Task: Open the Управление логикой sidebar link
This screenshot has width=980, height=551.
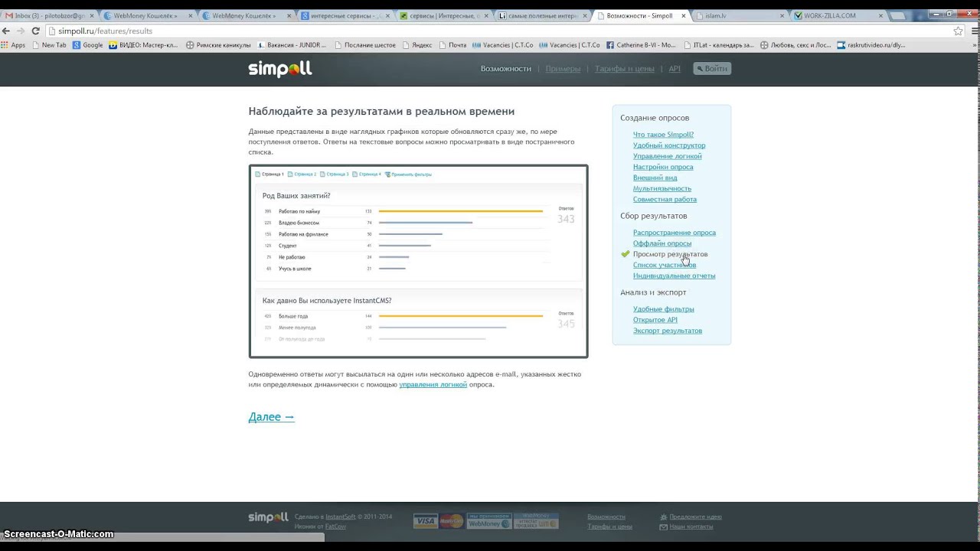Action: click(x=667, y=156)
